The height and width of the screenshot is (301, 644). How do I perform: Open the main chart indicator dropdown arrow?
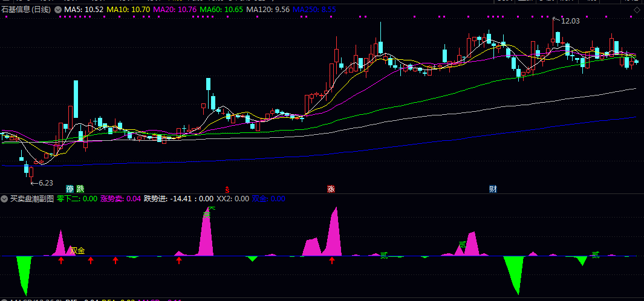point(57,10)
